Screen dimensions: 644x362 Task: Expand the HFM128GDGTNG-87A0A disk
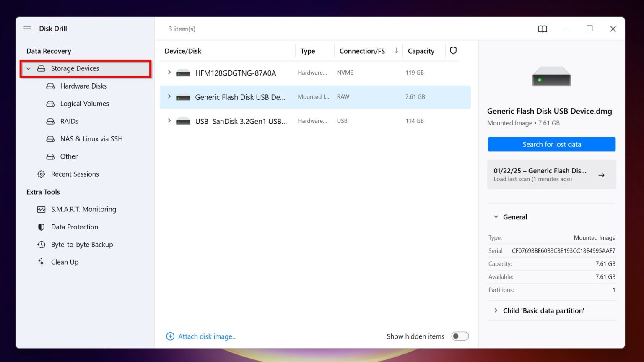click(x=169, y=73)
